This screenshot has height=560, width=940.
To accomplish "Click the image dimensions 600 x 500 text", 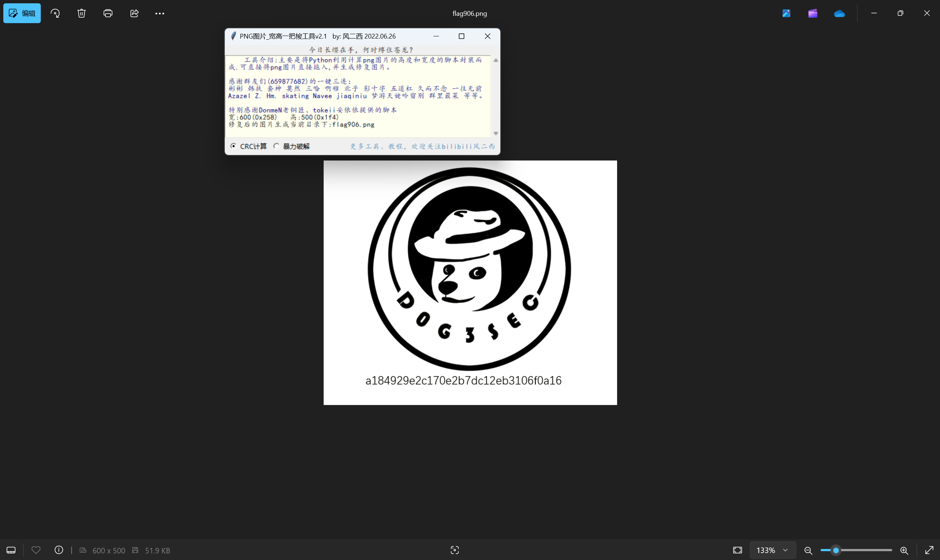I will [x=109, y=550].
